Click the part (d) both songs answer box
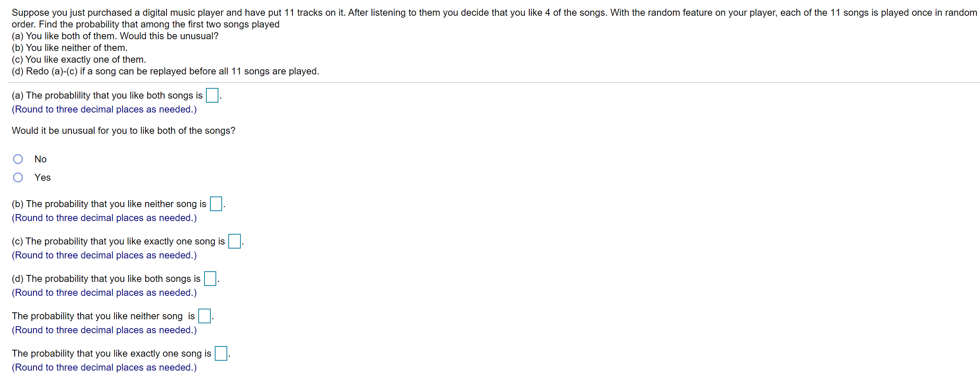 point(210,278)
